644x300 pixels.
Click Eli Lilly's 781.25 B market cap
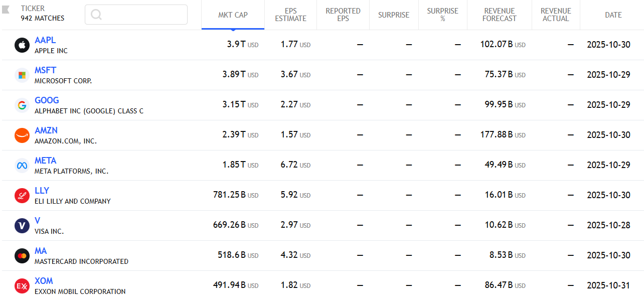tap(236, 195)
